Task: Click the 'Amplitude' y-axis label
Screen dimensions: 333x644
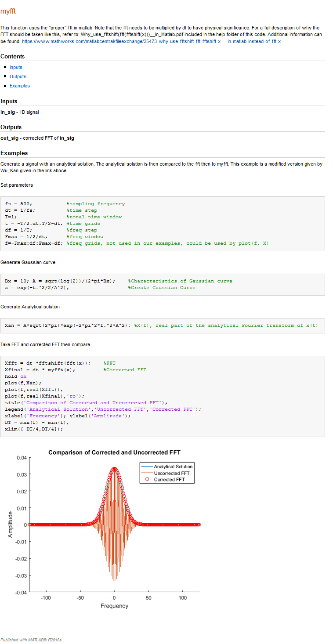Action: click(11, 525)
